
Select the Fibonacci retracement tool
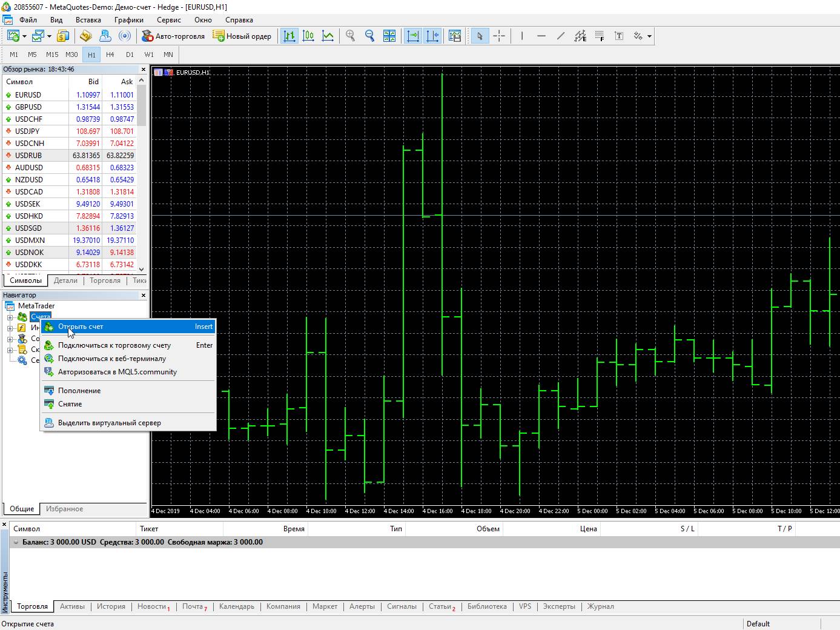click(600, 36)
